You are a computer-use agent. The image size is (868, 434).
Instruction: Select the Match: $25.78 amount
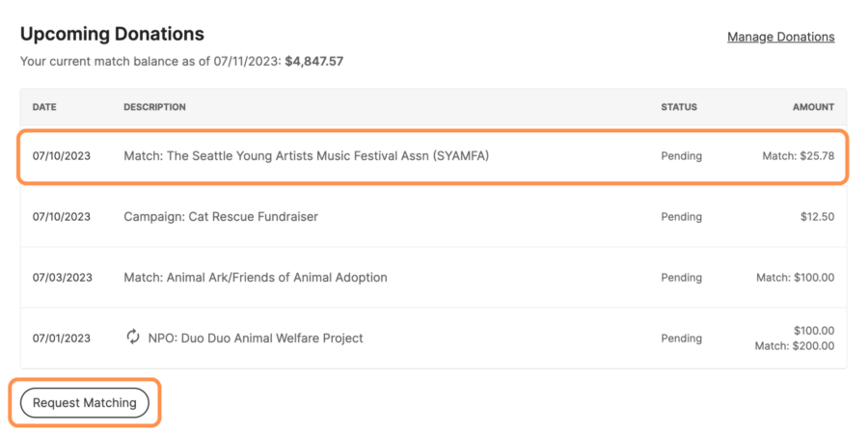[x=798, y=155]
